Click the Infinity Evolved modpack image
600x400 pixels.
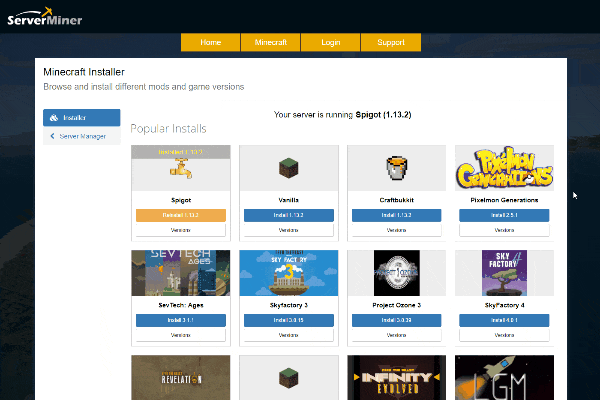pos(396,378)
